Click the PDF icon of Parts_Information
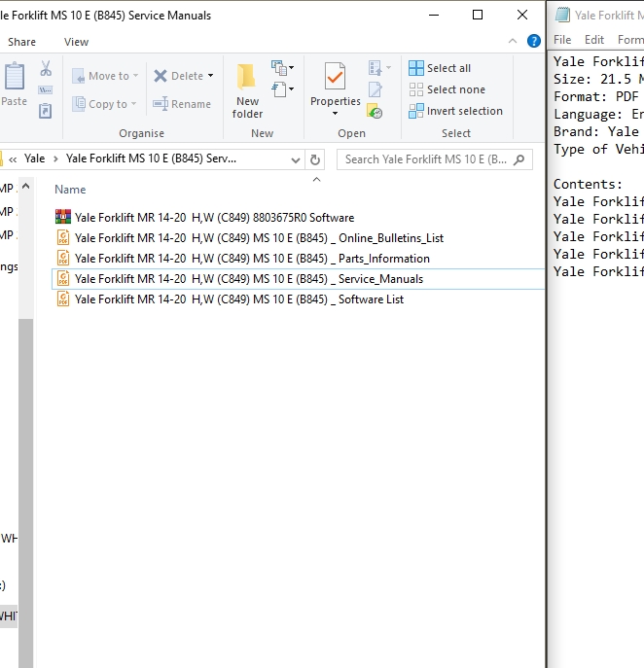The height and width of the screenshot is (668, 644). (63, 258)
